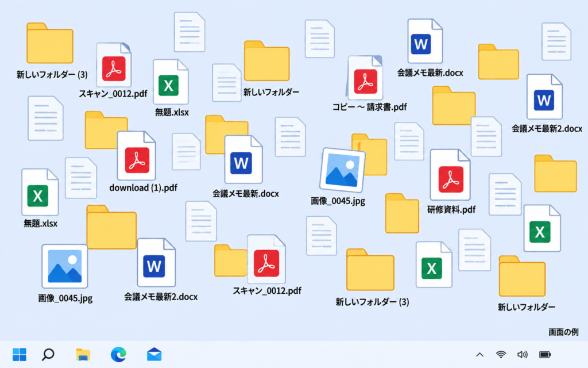Select スキャン_0012.pdf next to upper 無題.xlsx
588x368 pixels.
[x=114, y=65]
